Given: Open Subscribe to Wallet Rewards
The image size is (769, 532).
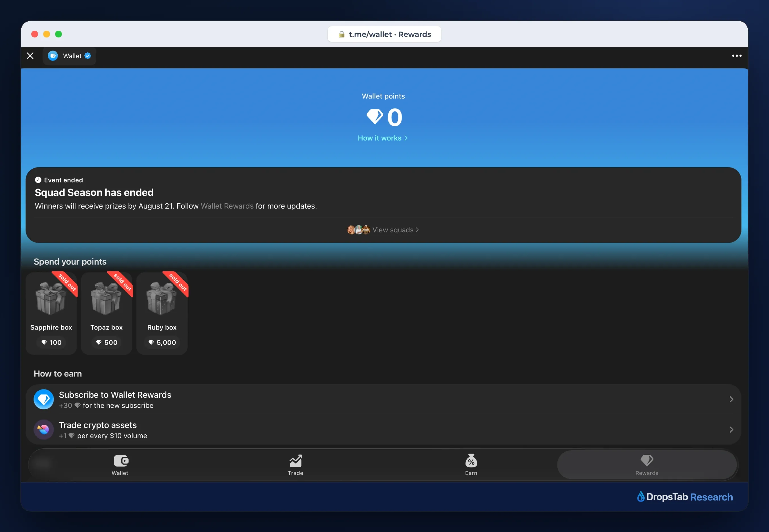Looking at the screenshot, I should (383, 399).
